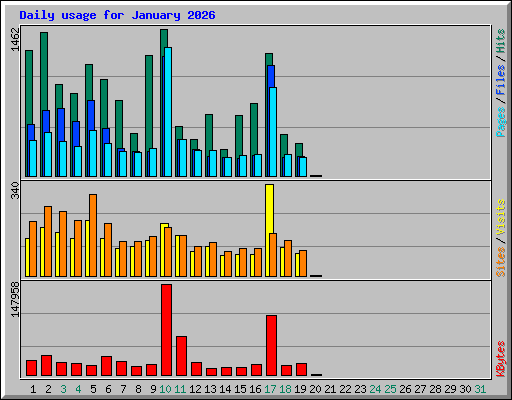Click the 1462 hits axis value
512x400 pixels.
pyautogui.click(x=15, y=39)
